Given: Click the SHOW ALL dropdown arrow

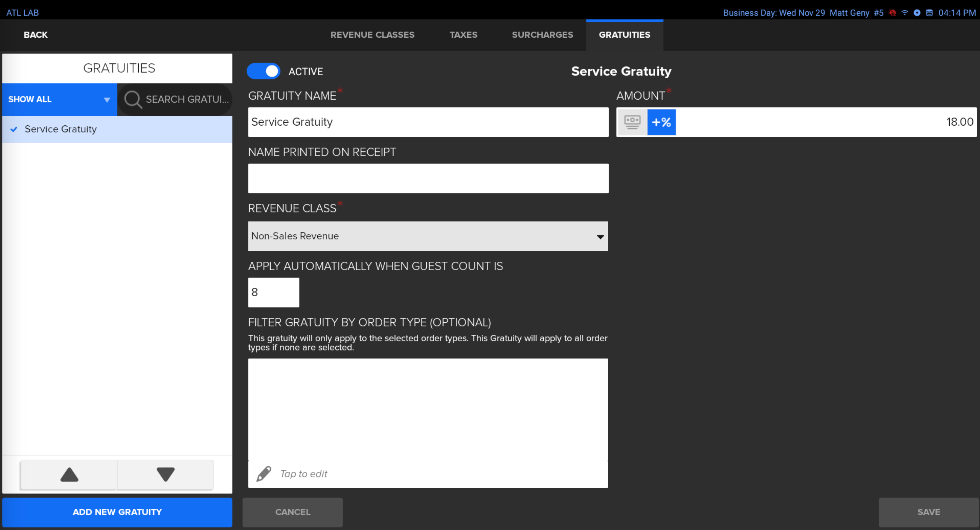Looking at the screenshot, I should [x=106, y=99].
